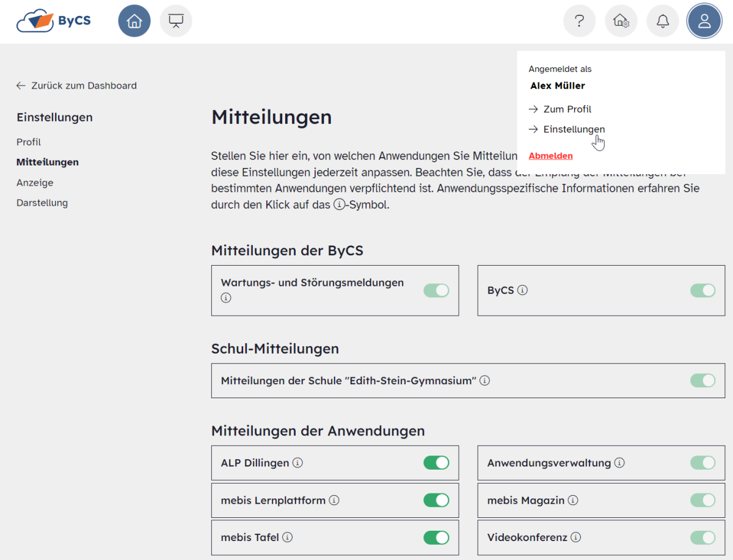The height and width of the screenshot is (560, 733).
Task: Disable mebis Lernplattform notifications
Action: point(436,500)
